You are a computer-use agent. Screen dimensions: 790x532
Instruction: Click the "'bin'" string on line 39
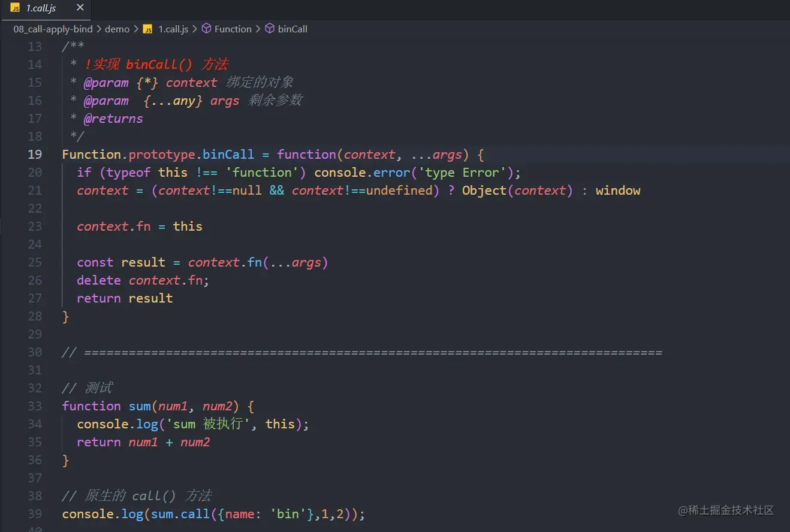tap(288, 514)
